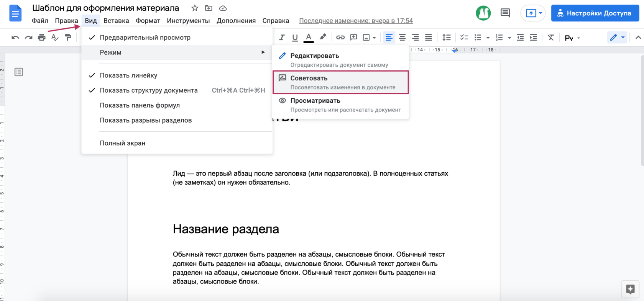Viewport: 644px width, 301px height.
Task: Close the Вид menu
Action: pyautogui.click(x=91, y=21)
